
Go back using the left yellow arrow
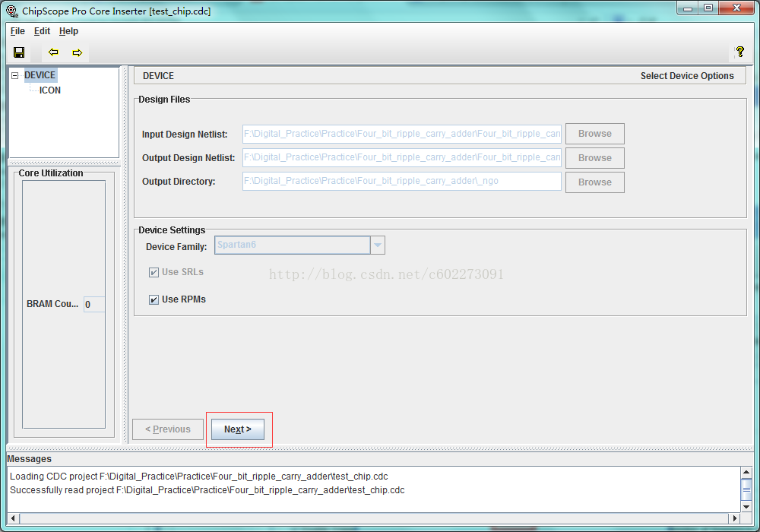tap(53, 52)
